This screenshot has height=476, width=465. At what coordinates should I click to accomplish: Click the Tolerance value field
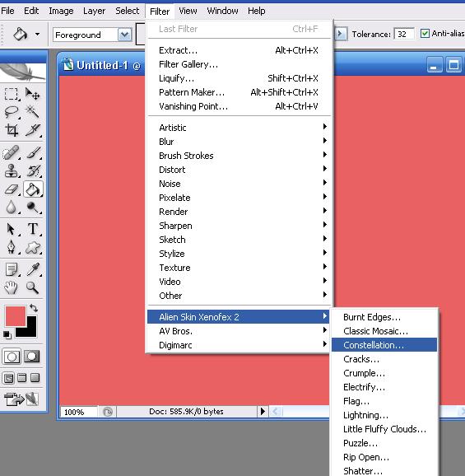(404, 34)
